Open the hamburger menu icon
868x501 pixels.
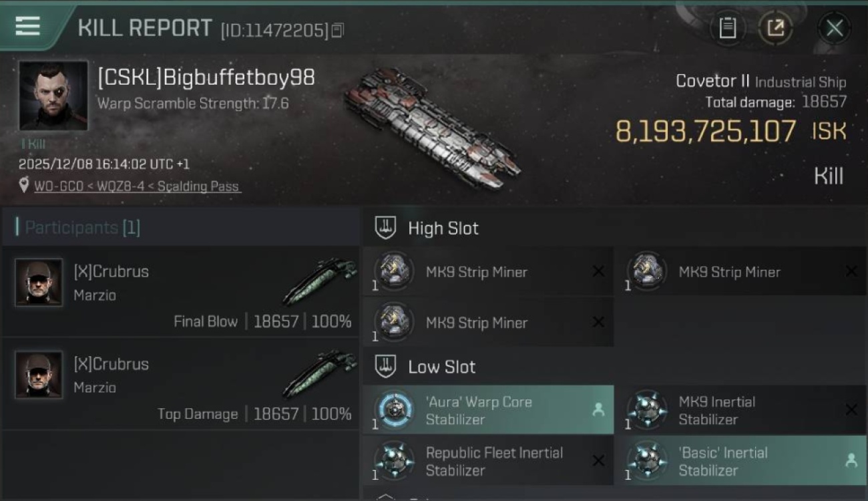coord(27,26)
